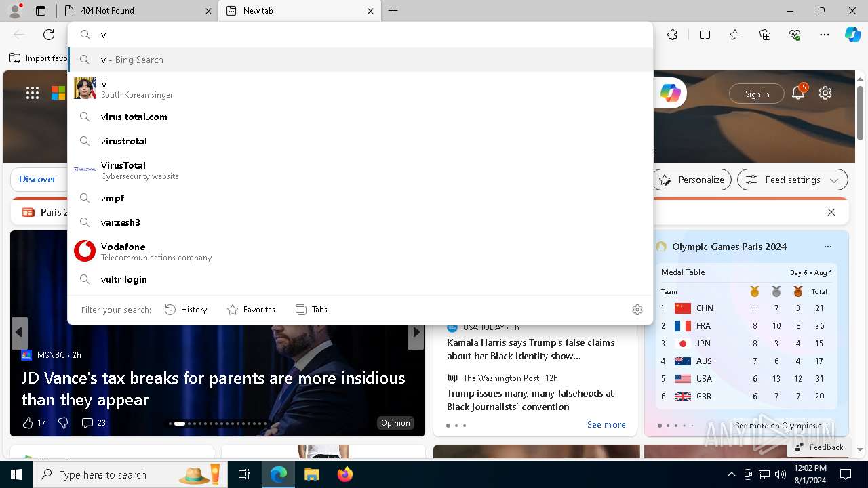This screenshot has width=868, height=488.
Task: Open the notifications bell icon
Action: [798, 93]
